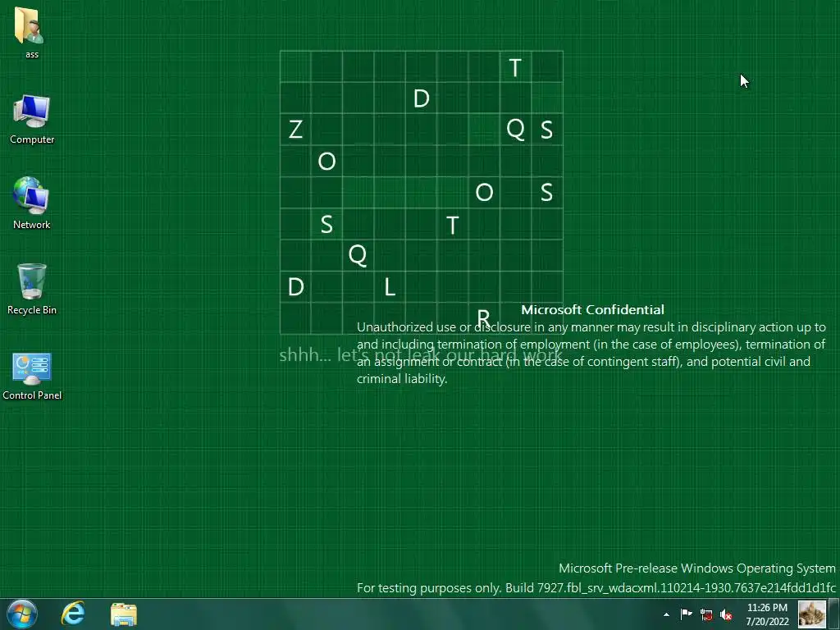This screenshot has height=630, width=840.
Task: Click the muted volume tray icon
Action: pyautogui.click(x=726, y=614)
